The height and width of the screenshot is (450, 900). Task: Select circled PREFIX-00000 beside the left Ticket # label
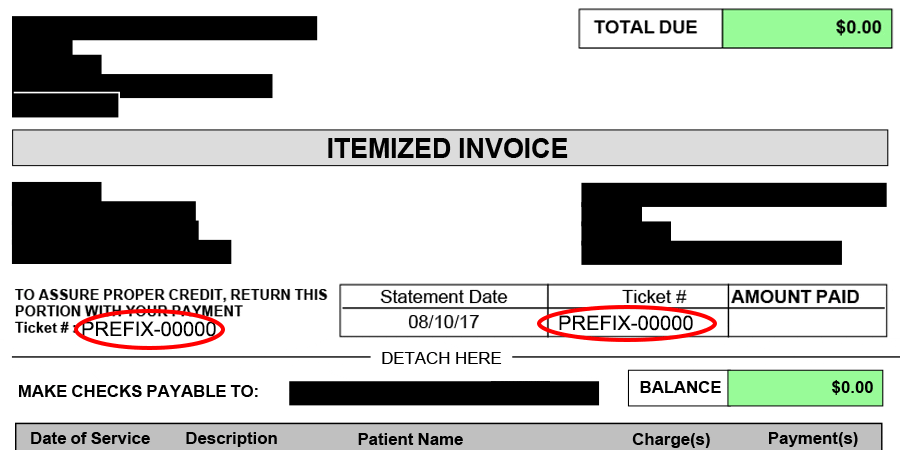tap(149, 329)
